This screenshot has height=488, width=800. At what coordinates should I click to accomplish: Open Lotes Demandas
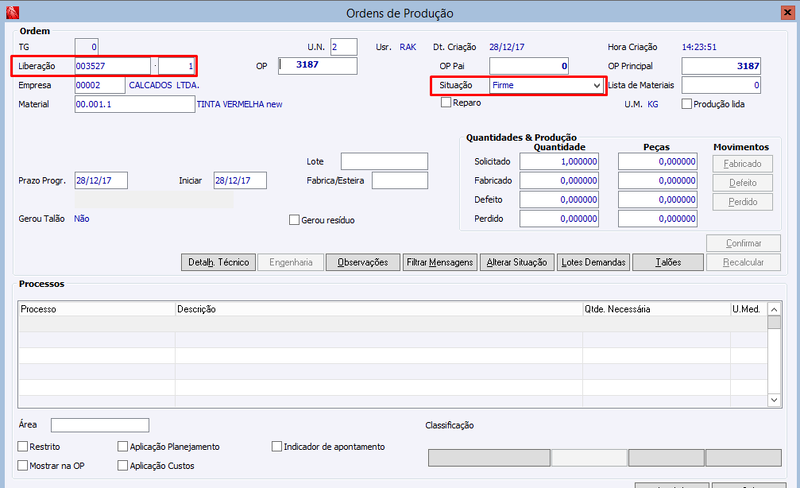593,262
